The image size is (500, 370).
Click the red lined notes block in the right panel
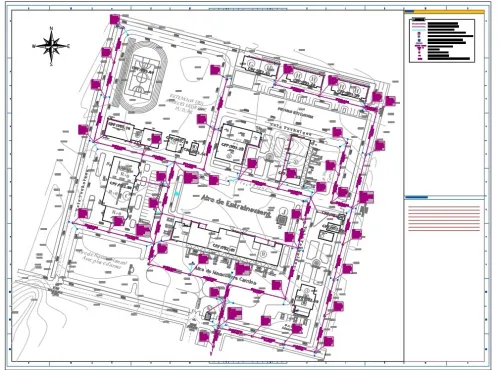pyautogui.click(x=444, y=218)
